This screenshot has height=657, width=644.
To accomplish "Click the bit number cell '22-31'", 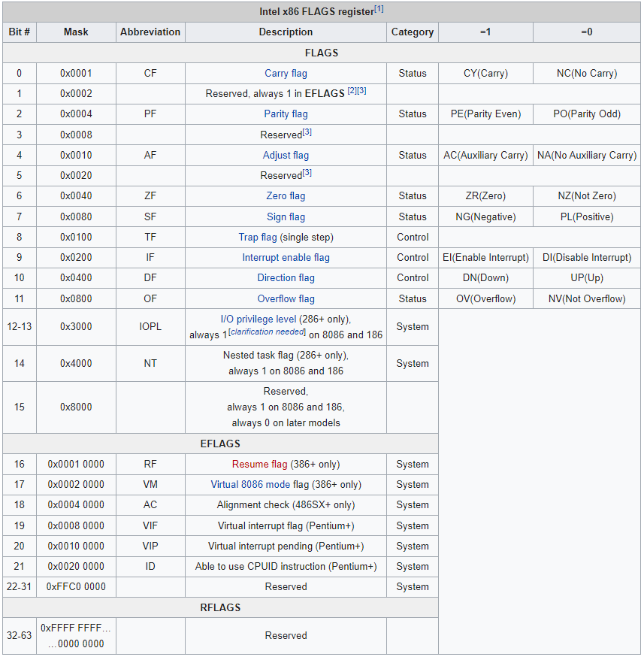I will point(20,586).
